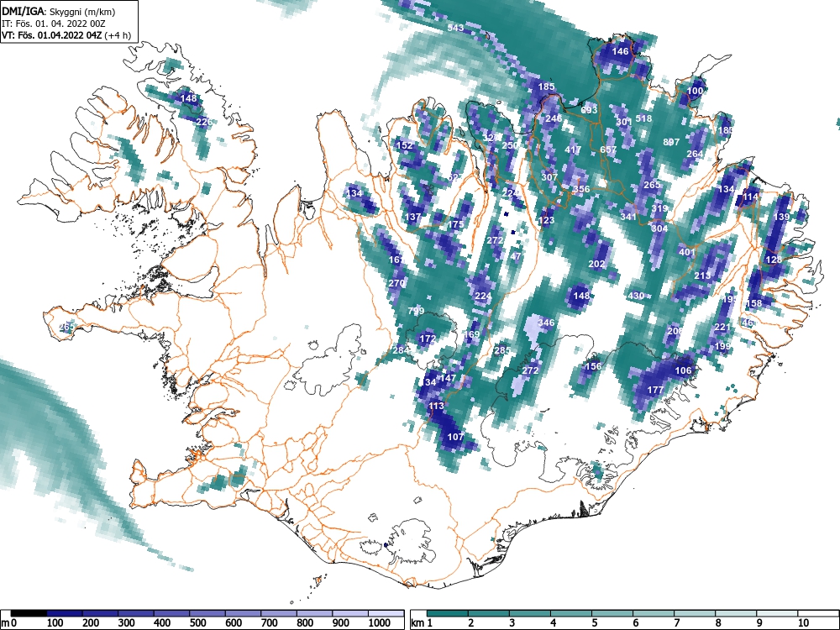840x630 pixels.
Task: Click the visibility value 152 on the map
Action: [x=405, y=145]
